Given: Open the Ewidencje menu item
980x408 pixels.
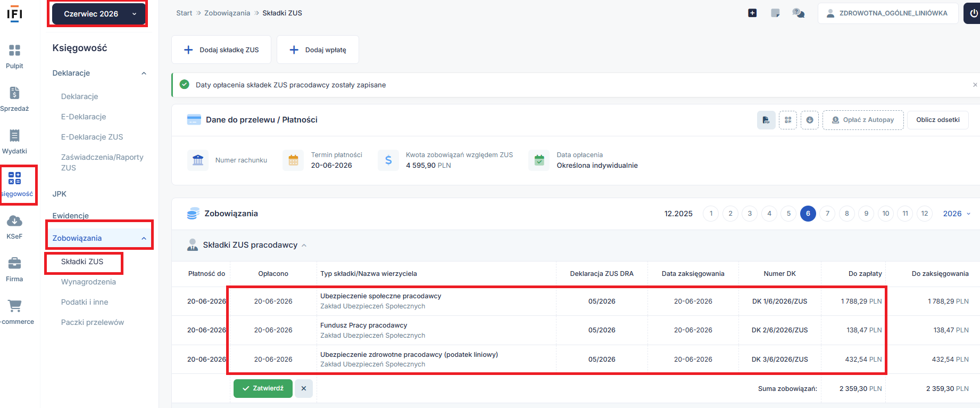Looking at the screenshot, I should (71, 216).
